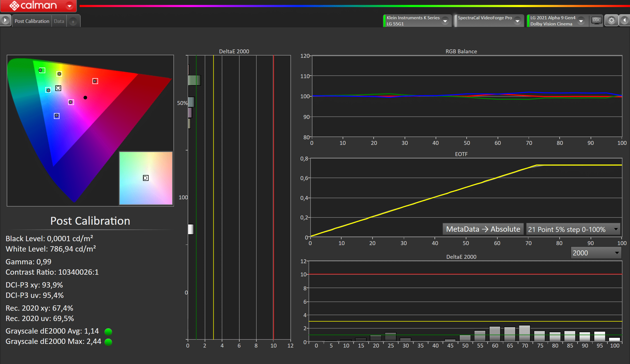The width and height of the screenshot is (630, 364).
Task: Click the white bar in vertical DeltaE chart
Action: 191,229
